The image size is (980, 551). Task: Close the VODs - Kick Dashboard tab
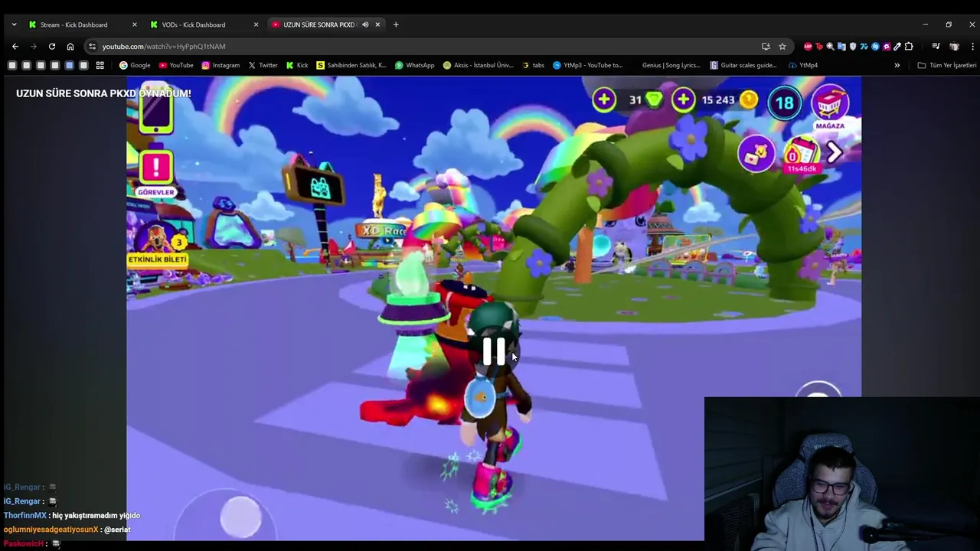(256, 24)
